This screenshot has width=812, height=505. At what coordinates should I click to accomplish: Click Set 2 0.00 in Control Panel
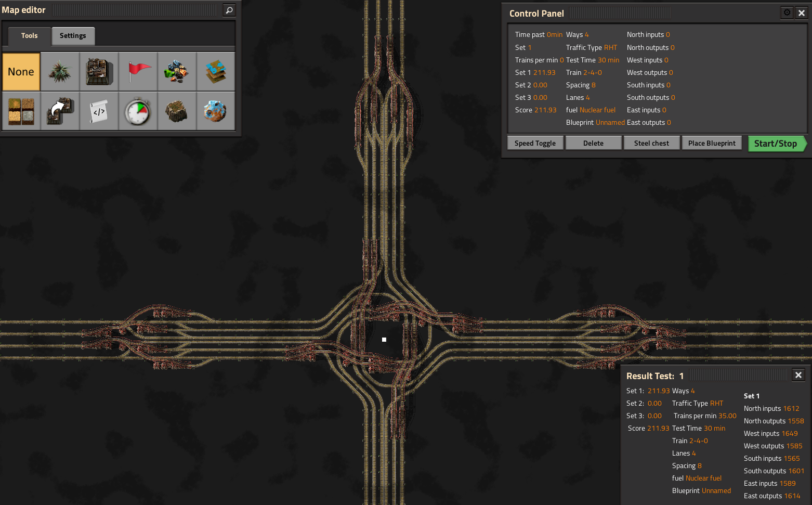pyautogui.click(x=531, y=85)
